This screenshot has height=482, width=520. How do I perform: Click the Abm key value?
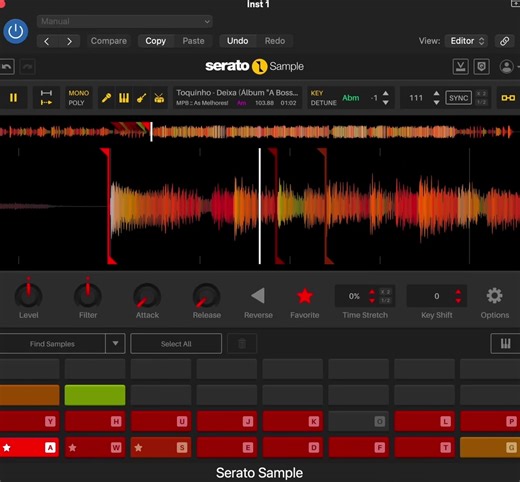pos(351,98)
